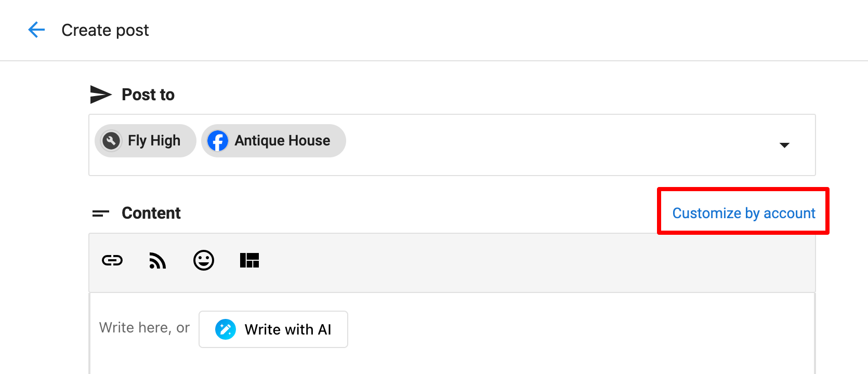
Task: Click the AI magic pen icon
Action: pyautogui.click(x=226, y=329)
